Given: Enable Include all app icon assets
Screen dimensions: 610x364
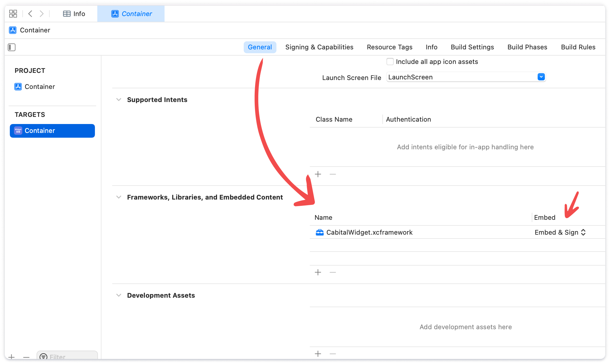Looking at the screenshot, I should coord(390,62).
